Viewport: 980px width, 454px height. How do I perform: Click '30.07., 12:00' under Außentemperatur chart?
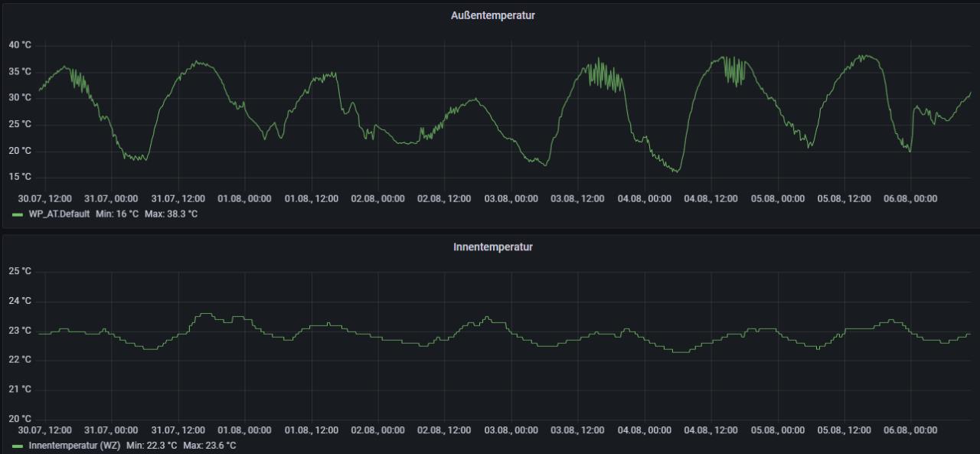45,198
